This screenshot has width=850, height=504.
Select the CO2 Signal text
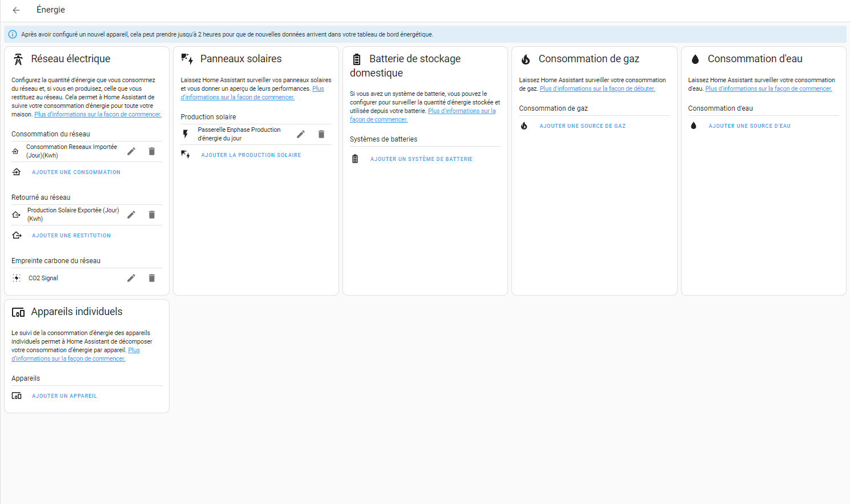tap(43, 278)
